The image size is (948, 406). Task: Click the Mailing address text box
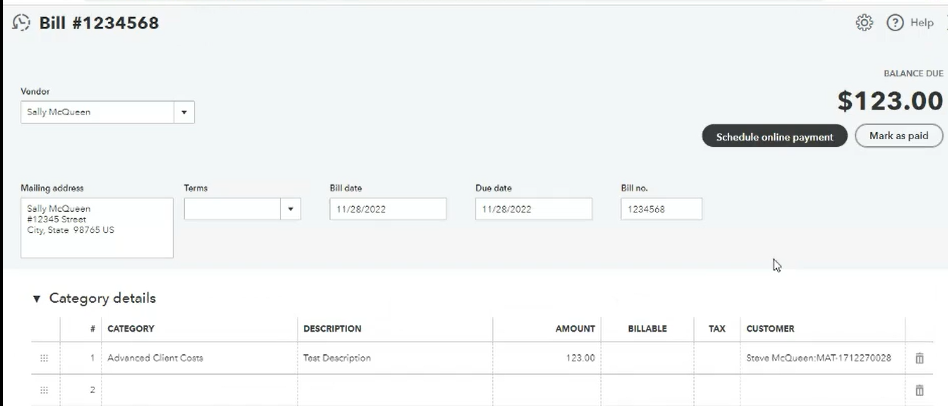point(96,227)
